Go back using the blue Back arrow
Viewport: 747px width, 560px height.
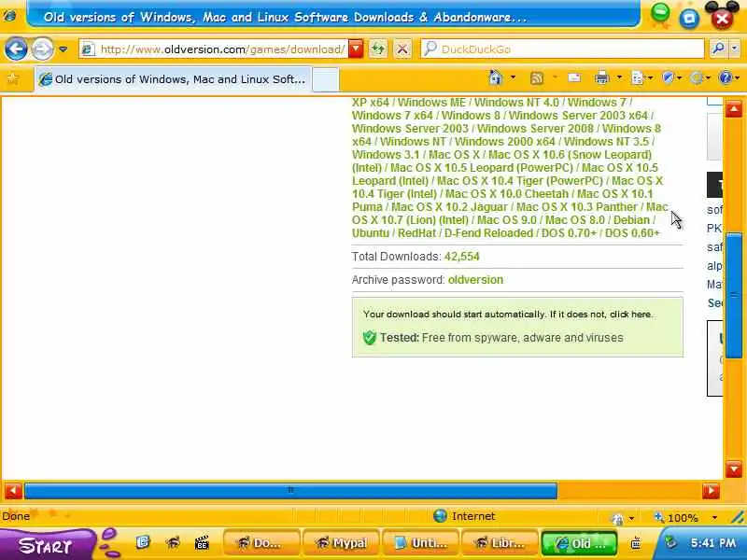pos(16,49)
